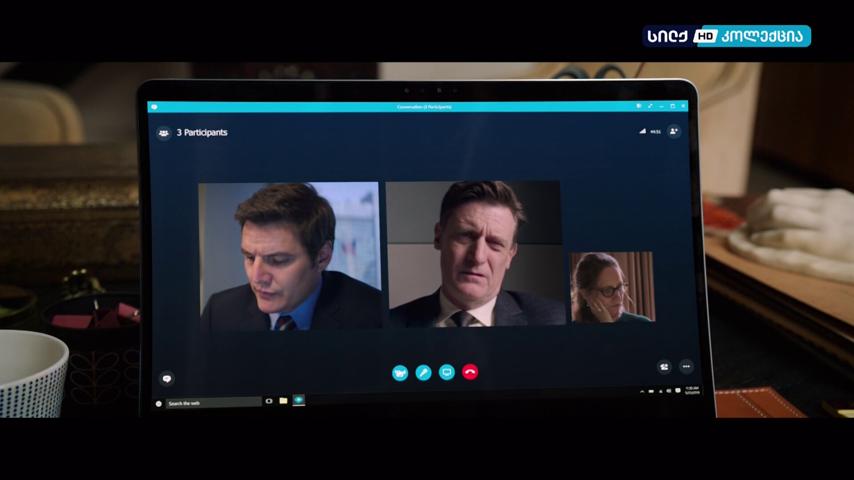This screenshot has height=480, width=854.
Task: Open File Explorer folder on taskbar
Action: pos(283,401)
